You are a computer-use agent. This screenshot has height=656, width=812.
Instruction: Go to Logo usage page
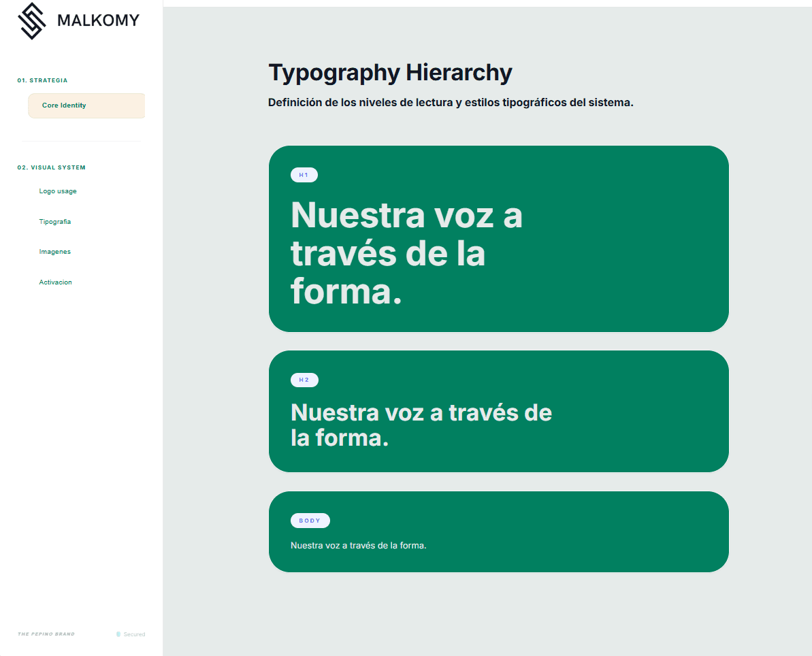(58, 191)
